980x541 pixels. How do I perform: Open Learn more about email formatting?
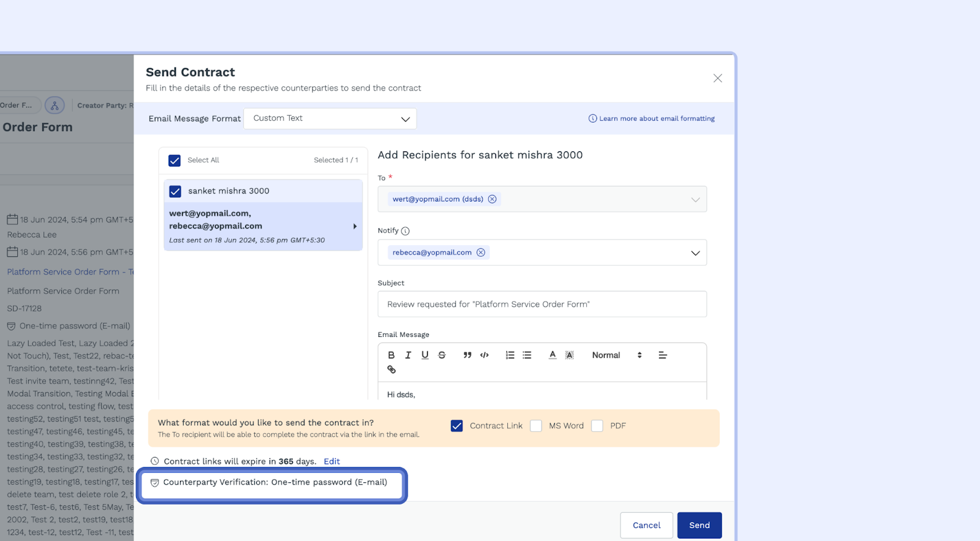click(x=652, y=119)
